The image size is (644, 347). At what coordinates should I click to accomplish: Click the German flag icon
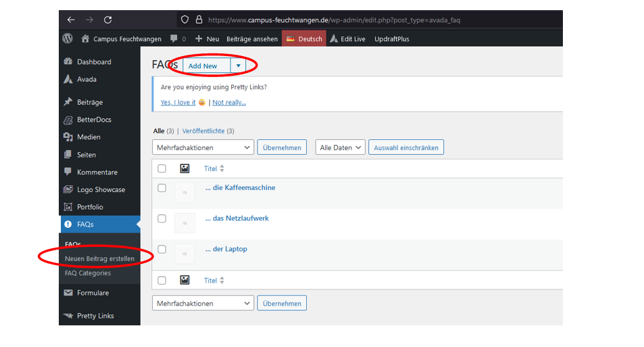[291, 39]
